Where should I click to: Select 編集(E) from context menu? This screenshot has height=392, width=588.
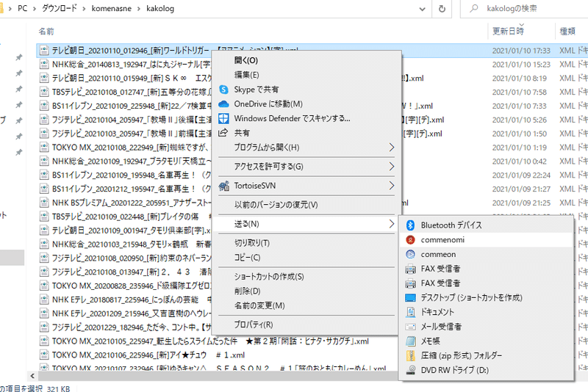[x=306, y=75]
